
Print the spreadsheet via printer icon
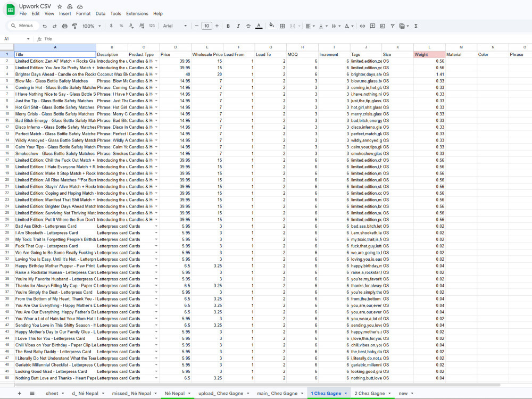tap(65, 26)
